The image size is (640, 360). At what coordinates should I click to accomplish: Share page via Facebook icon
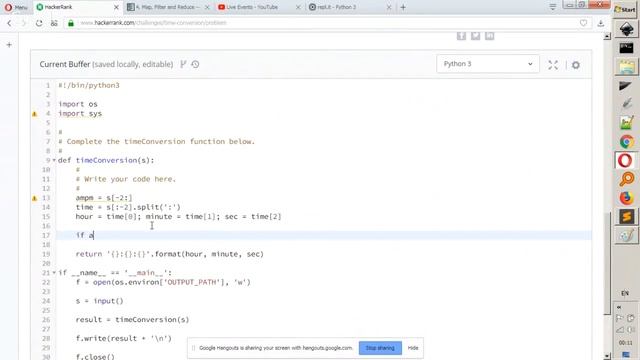pos(461,36)
